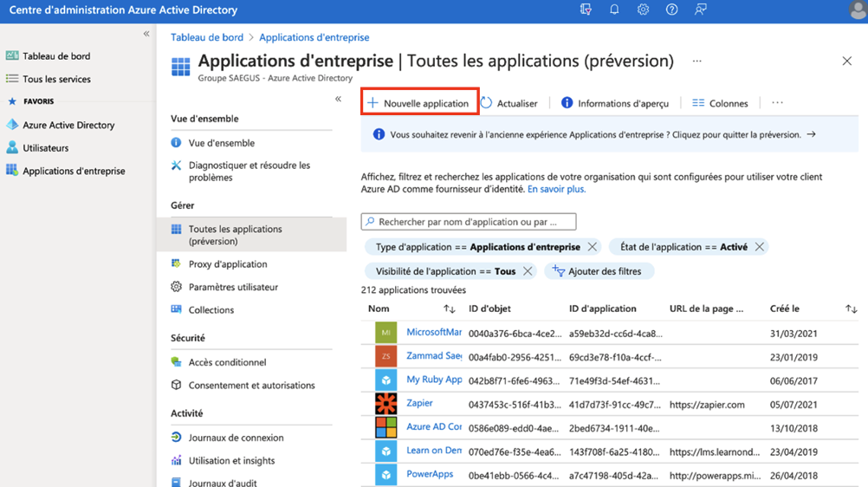This screenshot has width=868, height=487.
Task: Click the orange ZS icon for Zammad
Action: (x=385, y=356)
